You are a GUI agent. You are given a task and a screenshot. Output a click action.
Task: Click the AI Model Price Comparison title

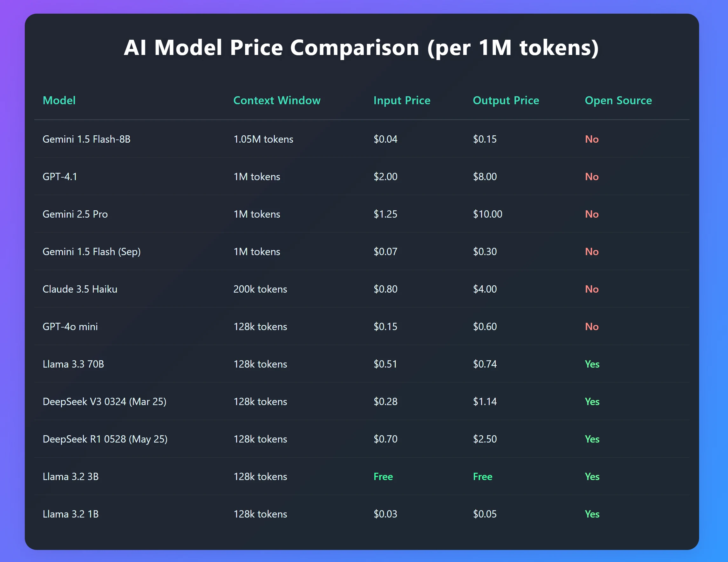click(361, 47)
